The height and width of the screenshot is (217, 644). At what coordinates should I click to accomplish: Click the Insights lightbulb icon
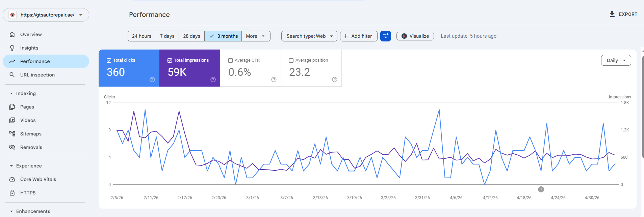[12, 48]
